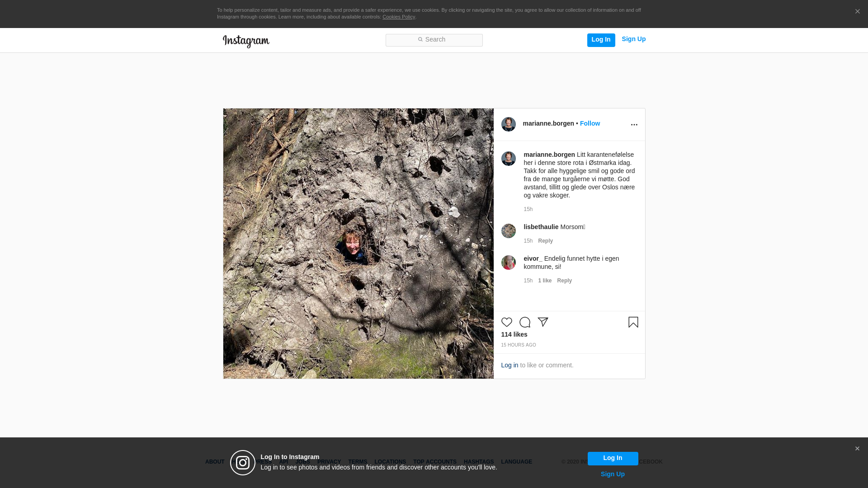Like the post with heart icon

pyautogui.click(x=507, y=322)
